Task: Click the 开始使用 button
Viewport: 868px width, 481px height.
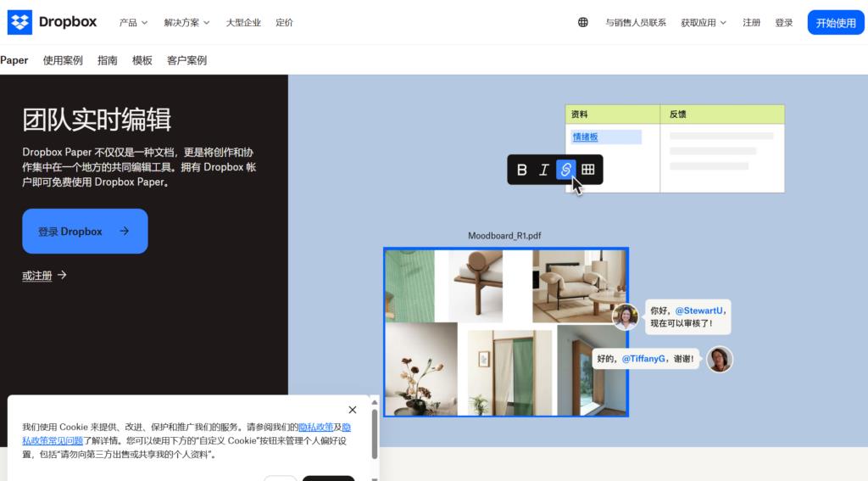Action: (x=835, y=23)
